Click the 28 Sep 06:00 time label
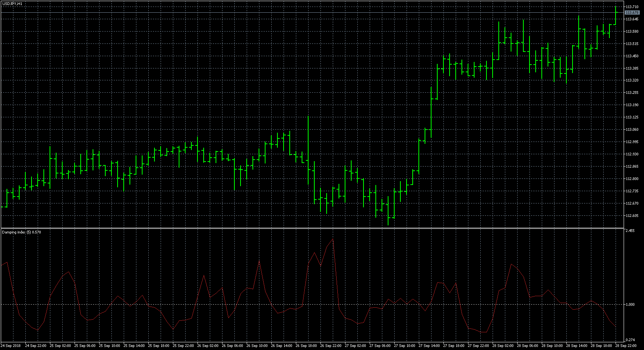The width and height of the screenshot is (644, 350). point(528,345)
